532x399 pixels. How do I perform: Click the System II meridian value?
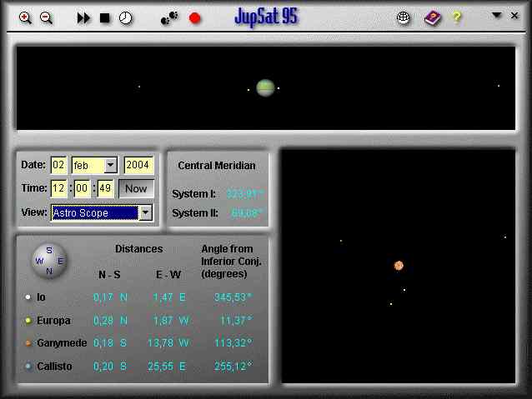pyautogui.click(x=247, y=213)
